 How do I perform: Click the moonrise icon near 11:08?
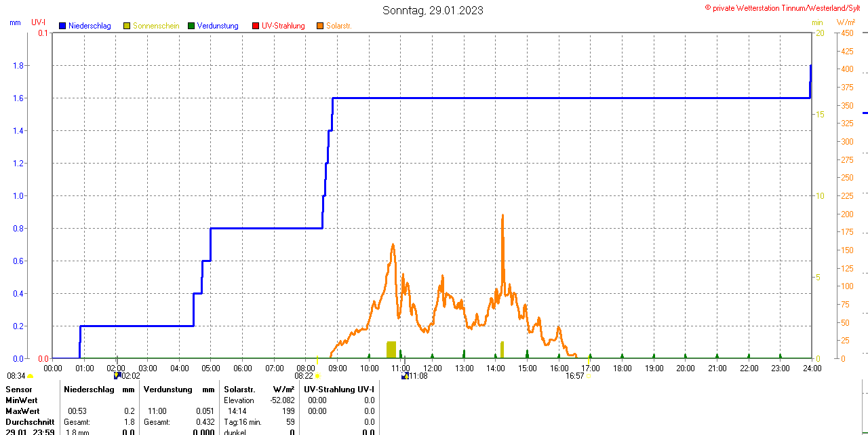(x=405, y=375)
